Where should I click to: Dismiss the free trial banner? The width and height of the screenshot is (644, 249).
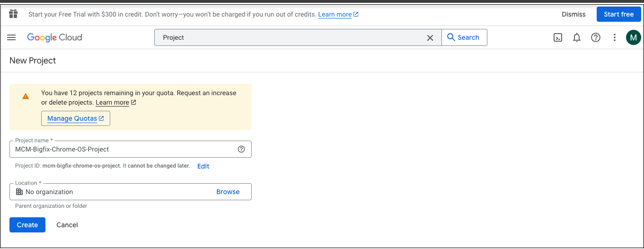tap(573, 14)
